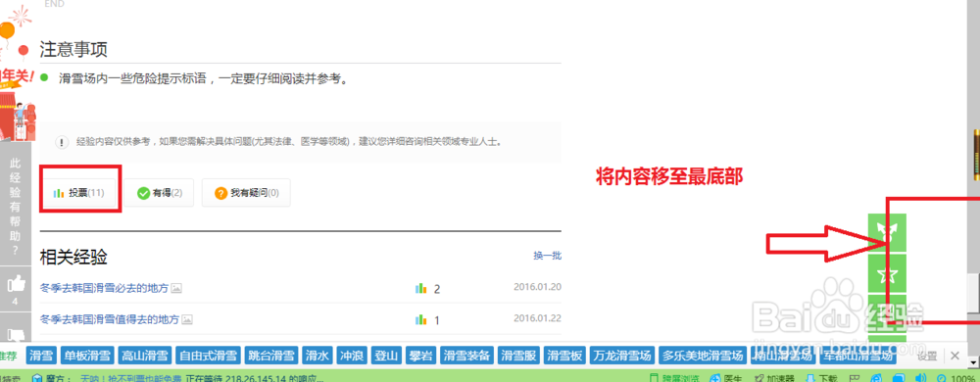Click the exclamation info icon in disclaimer
This screenshot has height=382, width=980.
(62, 142)
